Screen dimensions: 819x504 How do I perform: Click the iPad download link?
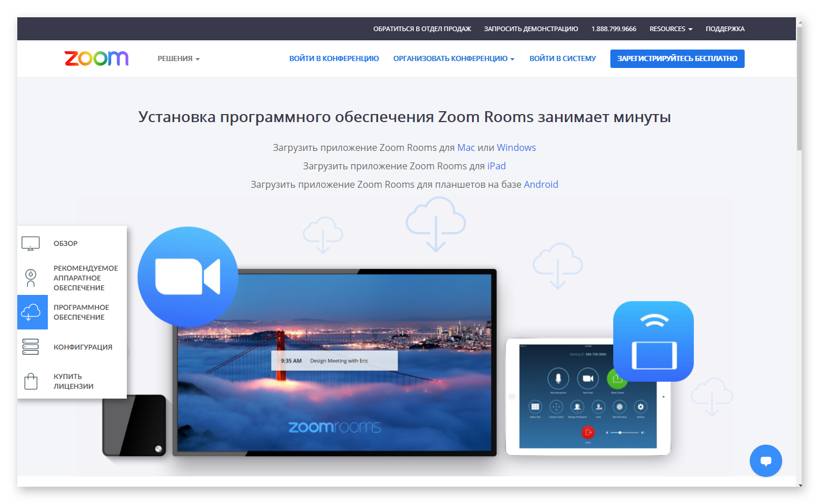(x=496, y=166)
